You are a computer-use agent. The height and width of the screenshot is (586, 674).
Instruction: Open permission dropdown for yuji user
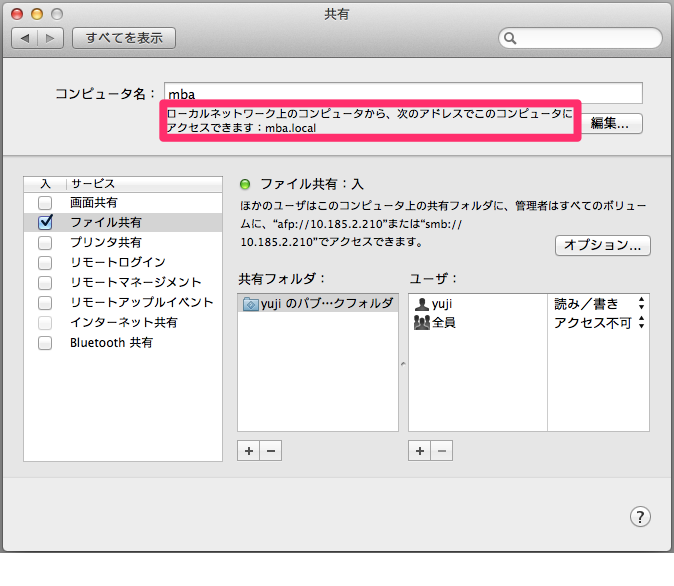640,303
